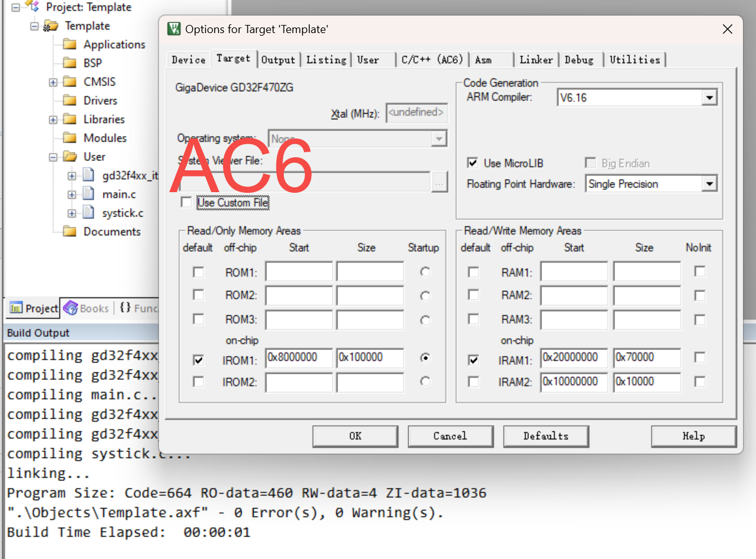Click the Documents folder icon
756x559 pixels.
point(70,231)
